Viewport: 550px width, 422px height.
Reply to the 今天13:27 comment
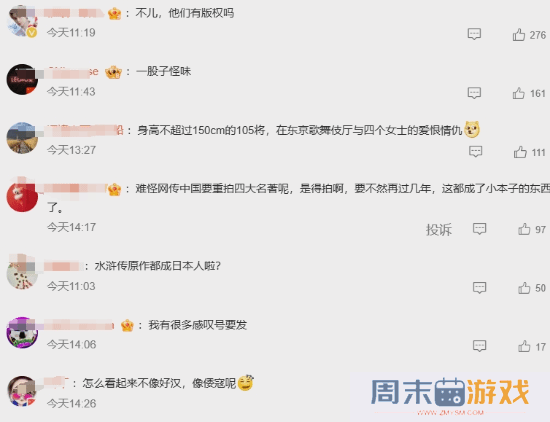[x=476, y=152]
